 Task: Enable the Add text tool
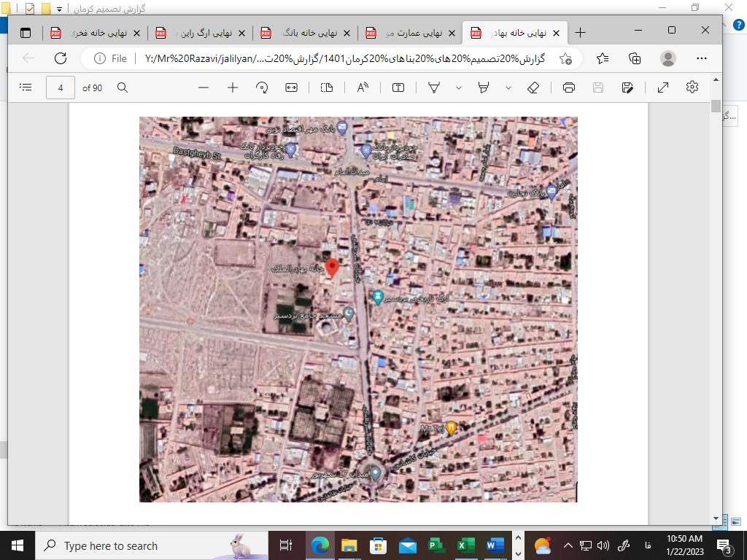click(x=398, y=87)
